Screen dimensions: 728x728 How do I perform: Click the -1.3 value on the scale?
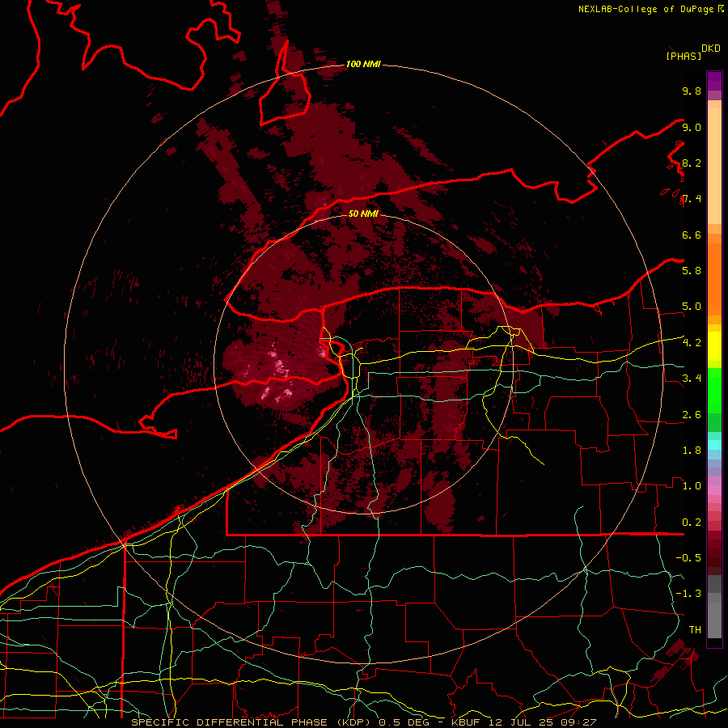click(688, 594)
